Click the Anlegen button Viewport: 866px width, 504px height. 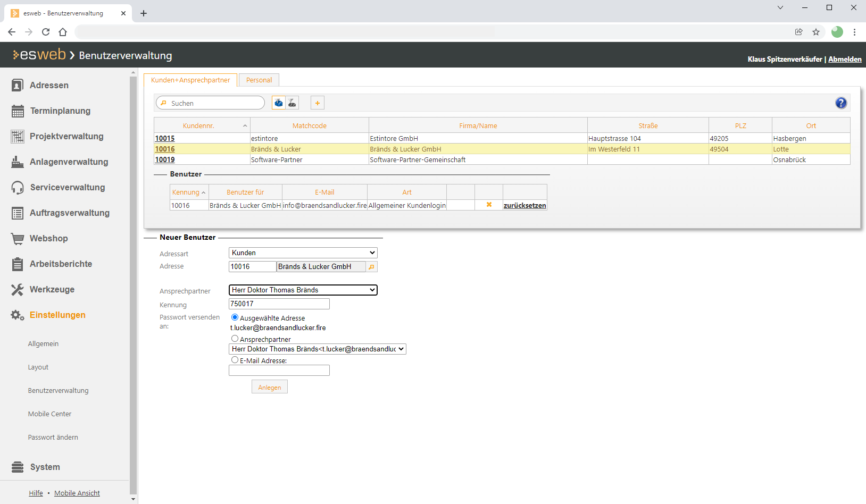(269, 387)
